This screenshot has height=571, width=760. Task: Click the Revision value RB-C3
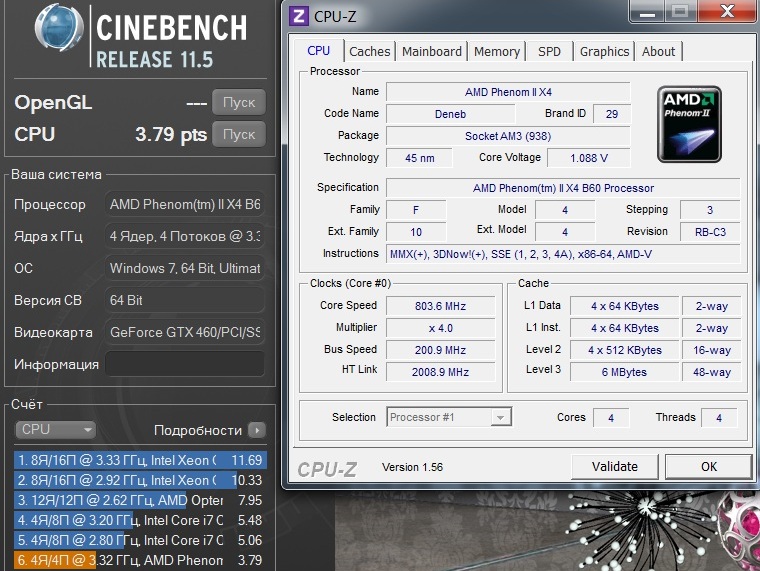click(710, 232)
